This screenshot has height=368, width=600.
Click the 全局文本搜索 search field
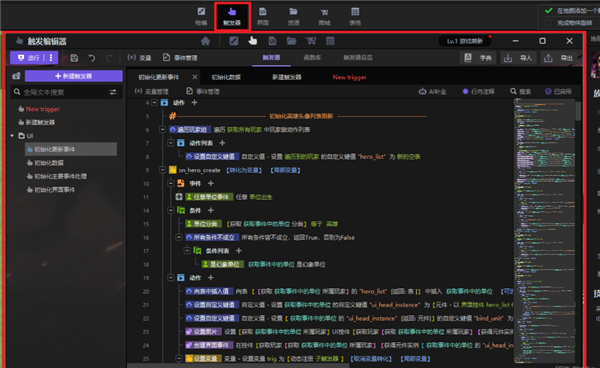tap(60, 92)
